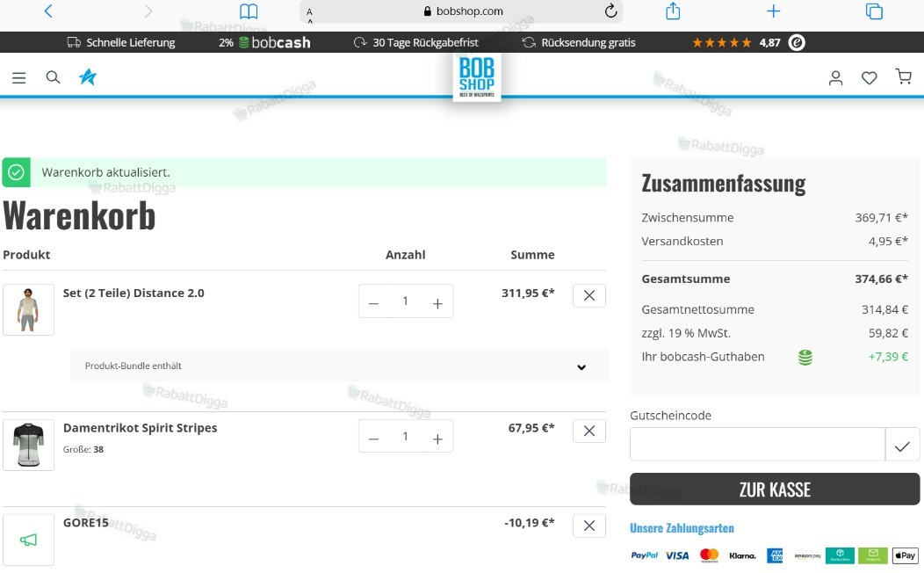Click the ZUR KASSE button
Screen dimensions: 924x573
(775, 489)
